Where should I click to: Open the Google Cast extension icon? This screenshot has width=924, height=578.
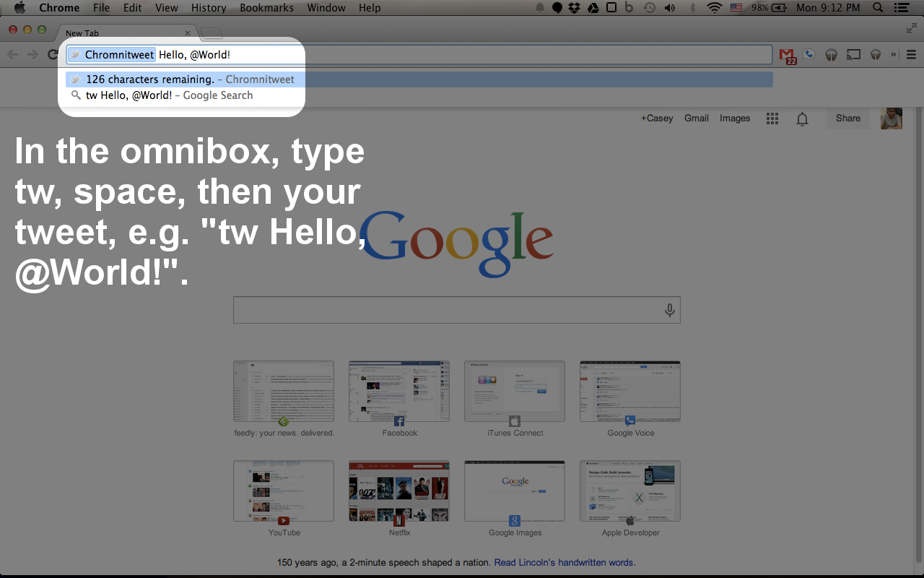tap(854, 54)
